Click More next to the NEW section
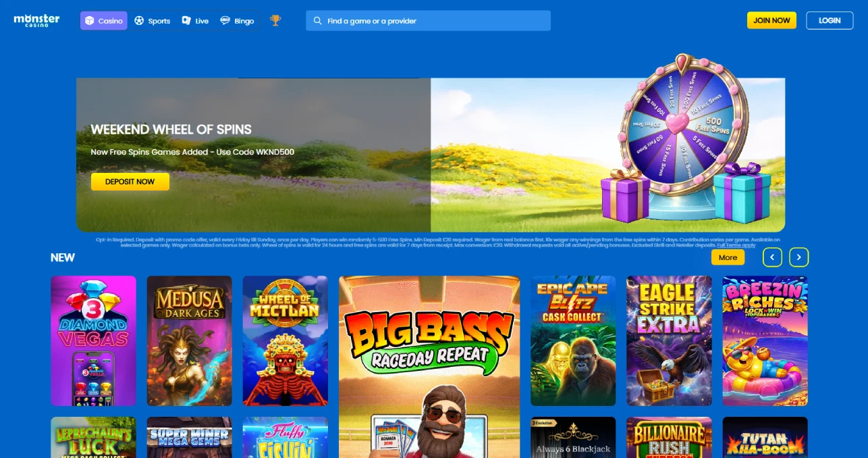The image size is (868, 458). [x=728, y=257]
